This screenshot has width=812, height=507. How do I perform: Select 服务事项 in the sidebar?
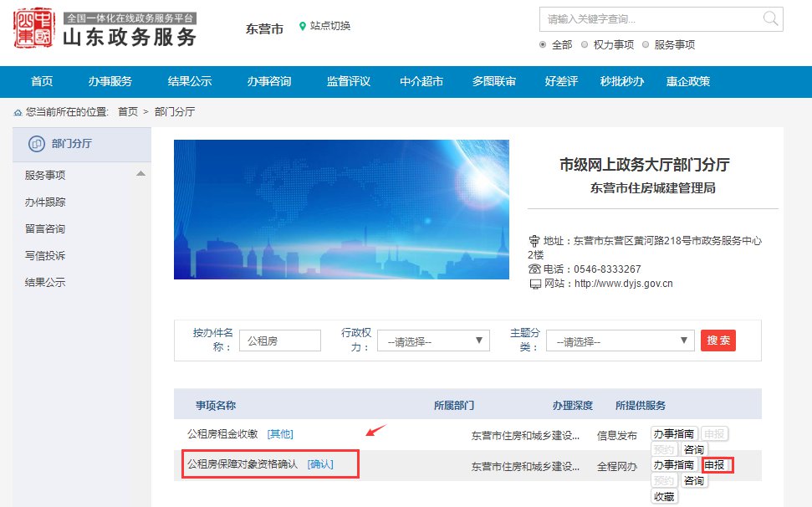coord(45,175)
